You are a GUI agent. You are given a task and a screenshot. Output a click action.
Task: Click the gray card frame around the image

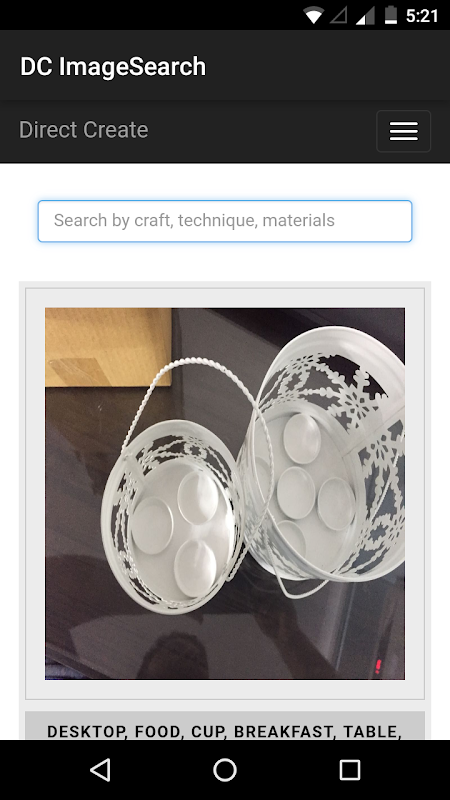224,493
